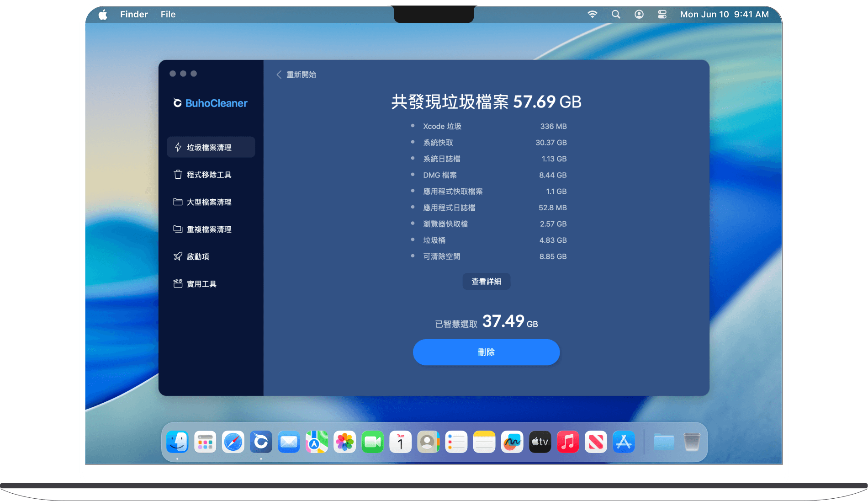Click the 查看詳細 button
Viewport: 868px width, 501px height.
(x=486, y=282)
